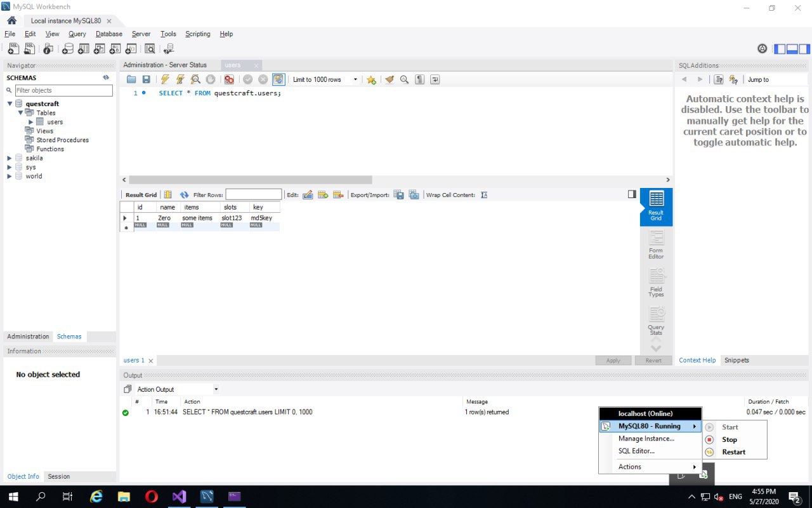Click in Filter Rows input field

coord(254,195)
